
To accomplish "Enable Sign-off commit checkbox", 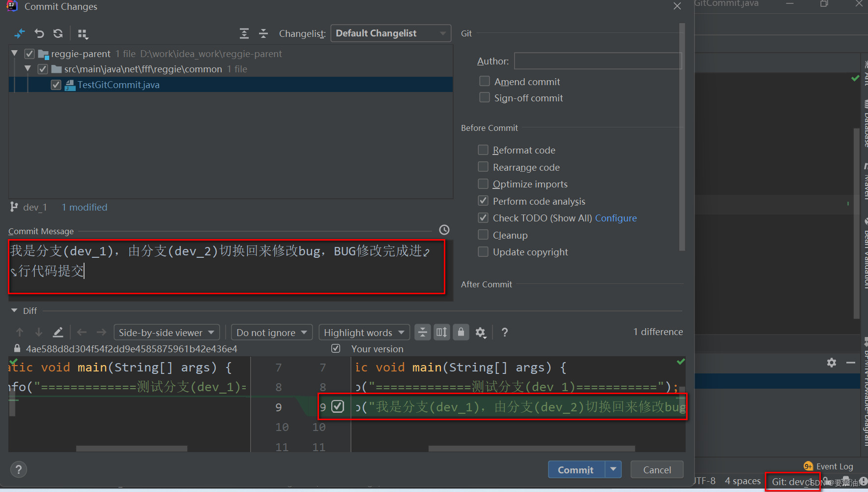I will coord(485,97).
